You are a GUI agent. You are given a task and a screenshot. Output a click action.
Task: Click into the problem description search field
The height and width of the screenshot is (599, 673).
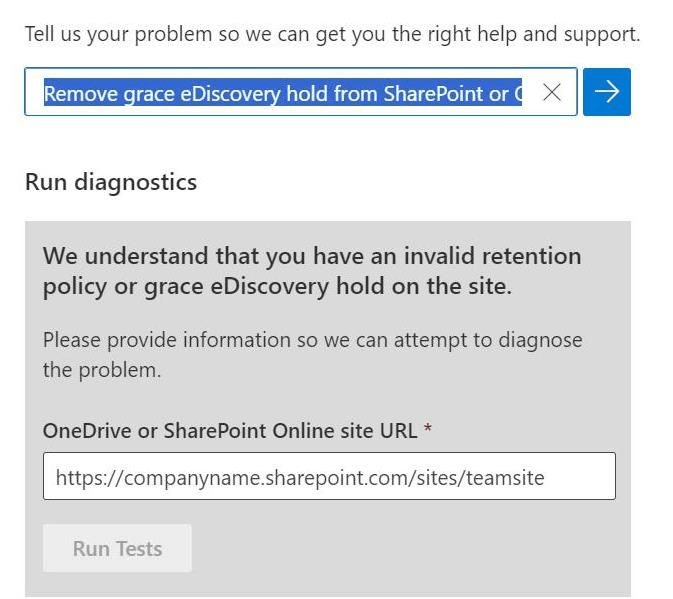tap(301, 92)
